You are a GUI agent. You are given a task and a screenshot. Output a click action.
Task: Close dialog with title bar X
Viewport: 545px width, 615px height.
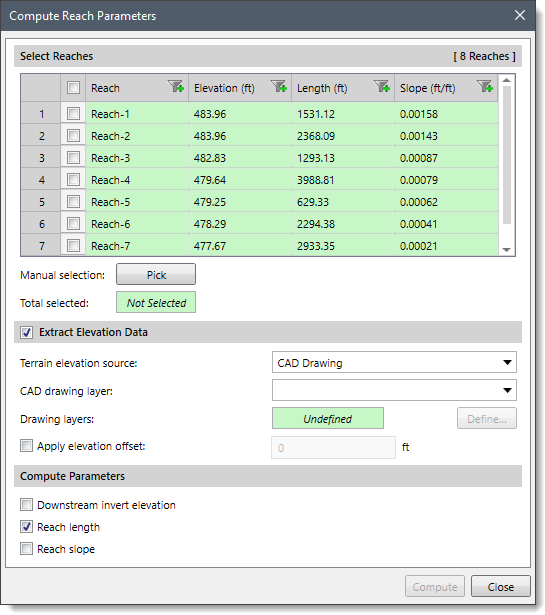(x=520, y=15)
